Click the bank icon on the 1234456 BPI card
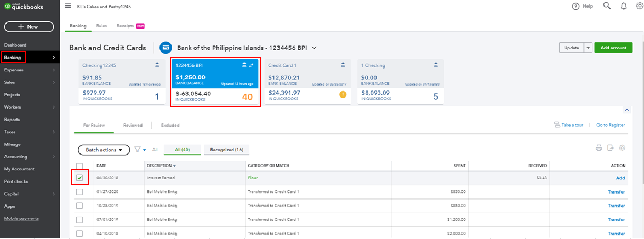Screen dimensions: 644x239 coord(244,65)
